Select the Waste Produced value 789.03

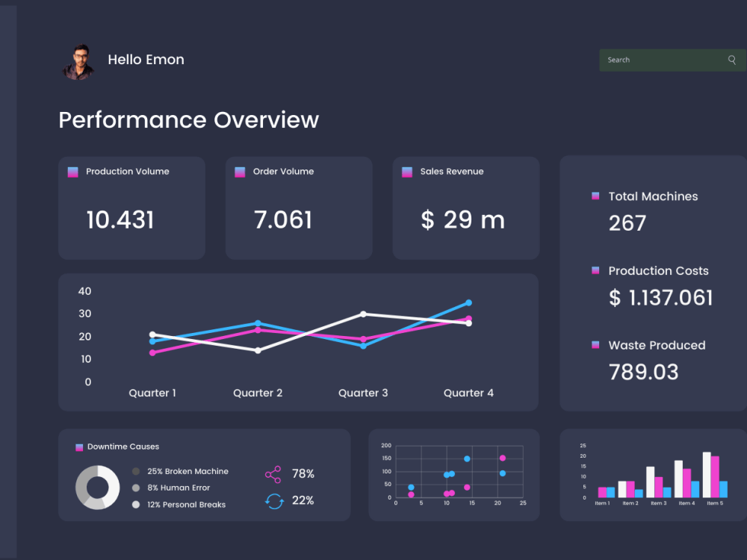click(x=644, y=372)
